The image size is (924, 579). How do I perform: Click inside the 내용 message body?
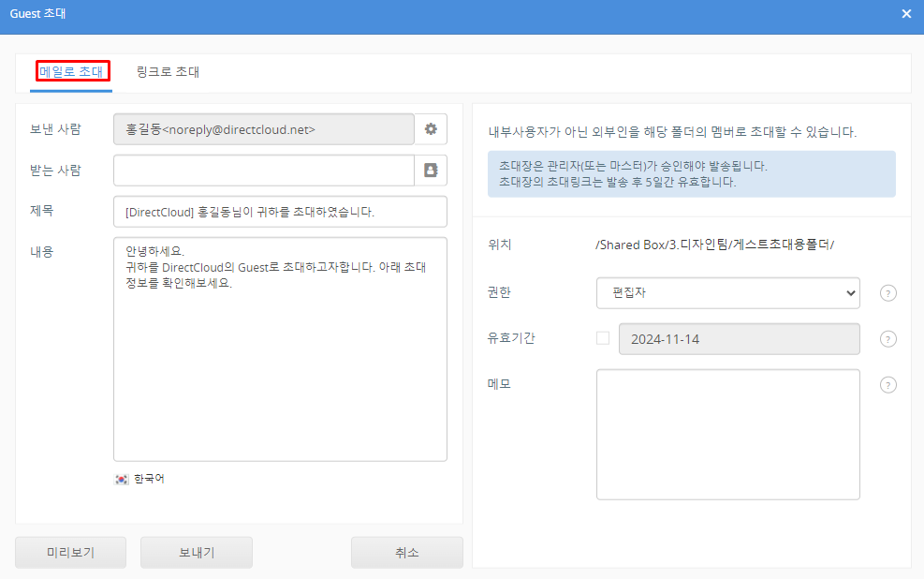pyautogui.click(x=280, y=365)
